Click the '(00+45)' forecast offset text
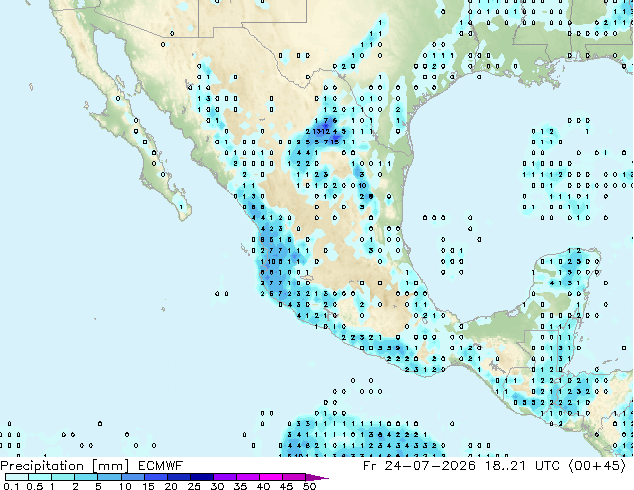Image resolution: width=634 pixels, height=490 pixels. [597, 466]
